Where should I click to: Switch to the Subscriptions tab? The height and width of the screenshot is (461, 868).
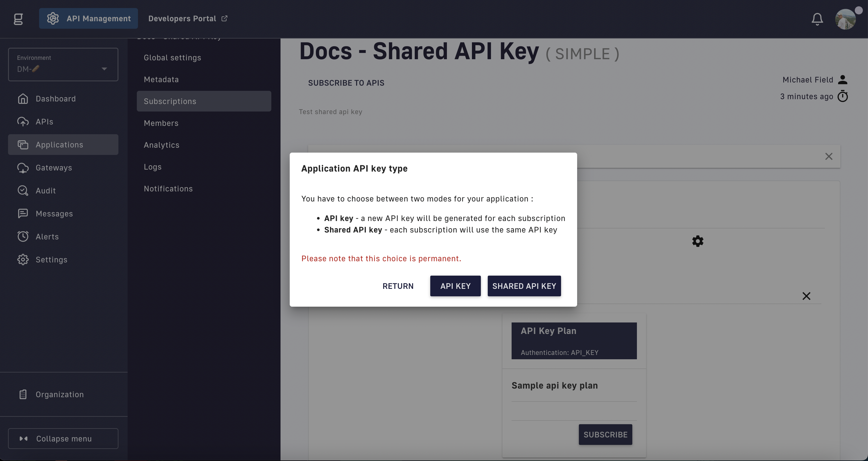[170, 101]
